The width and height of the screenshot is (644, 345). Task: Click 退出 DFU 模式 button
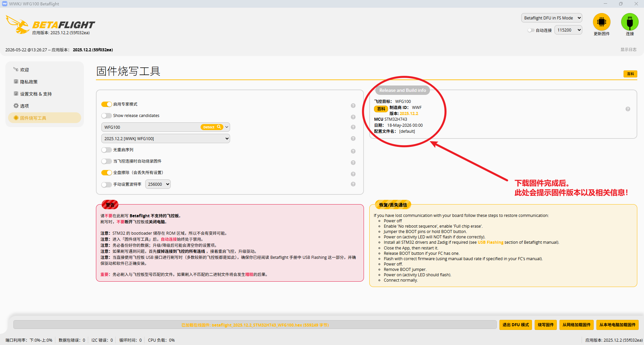click(516, 325)
